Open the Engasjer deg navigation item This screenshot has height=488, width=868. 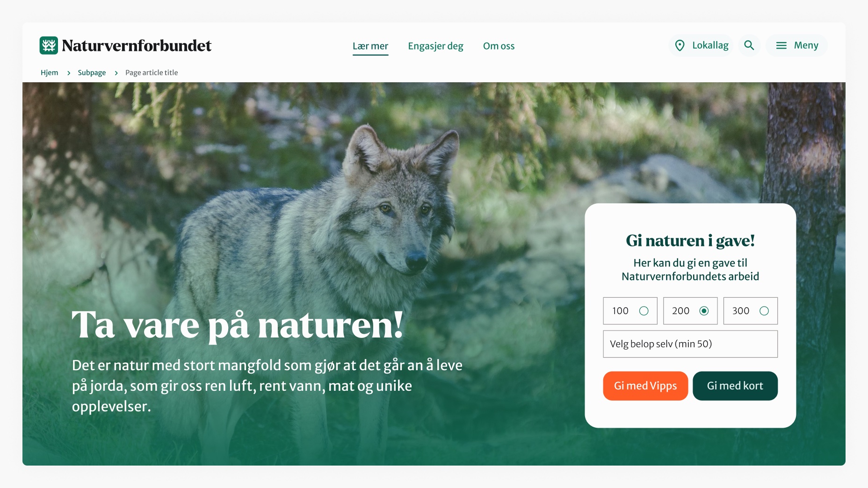pyautogui.click(x=435, y=46)
